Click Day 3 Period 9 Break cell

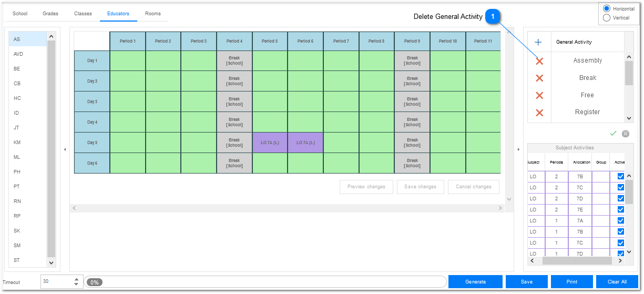coord(412,102)
